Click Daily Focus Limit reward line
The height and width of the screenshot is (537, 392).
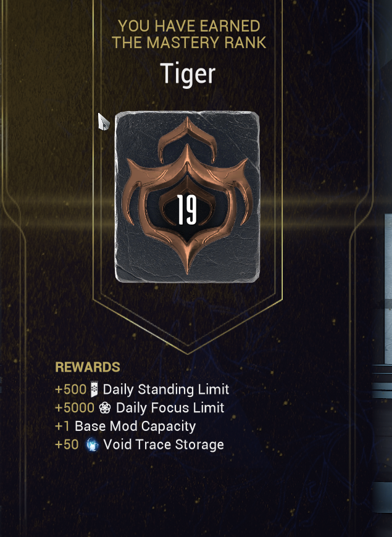point(140,408)
